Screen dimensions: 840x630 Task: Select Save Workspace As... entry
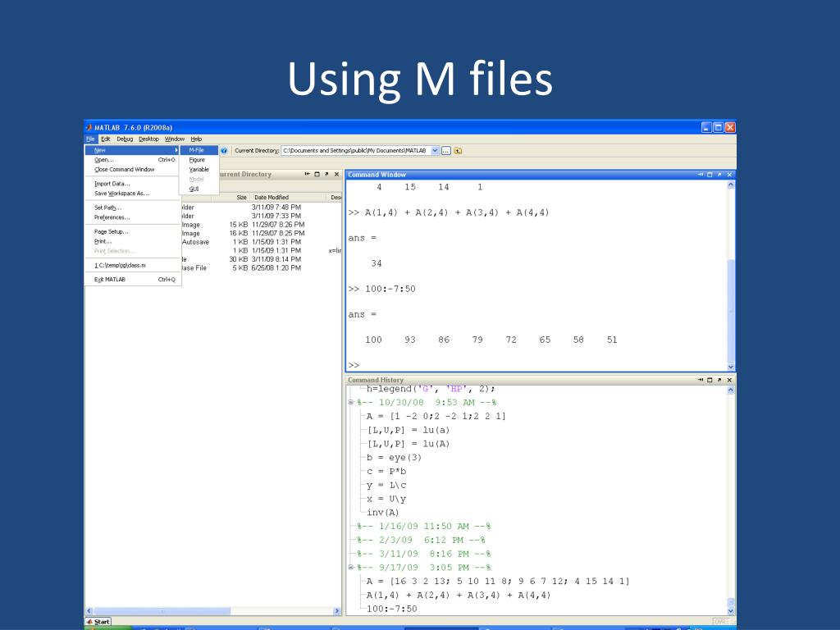(x=132, y=194)
